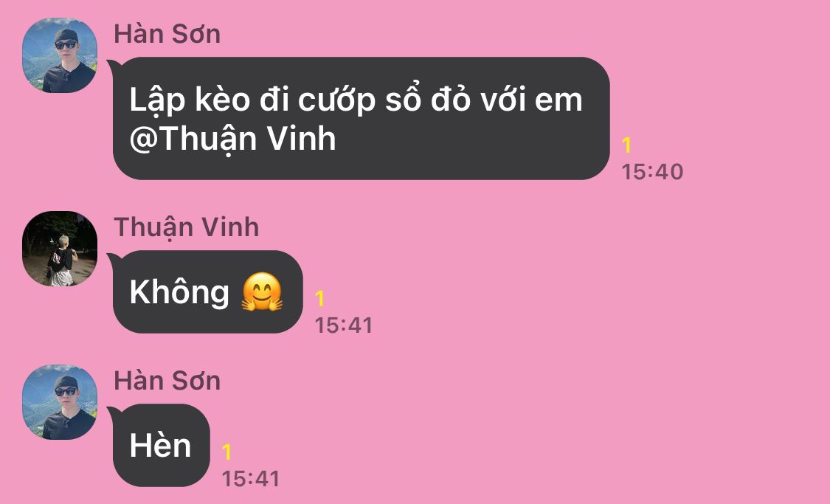Screen dimensions: 830x504
Task: Open the @Thuận Vinh mention link
Action: (x=233, y=139)
